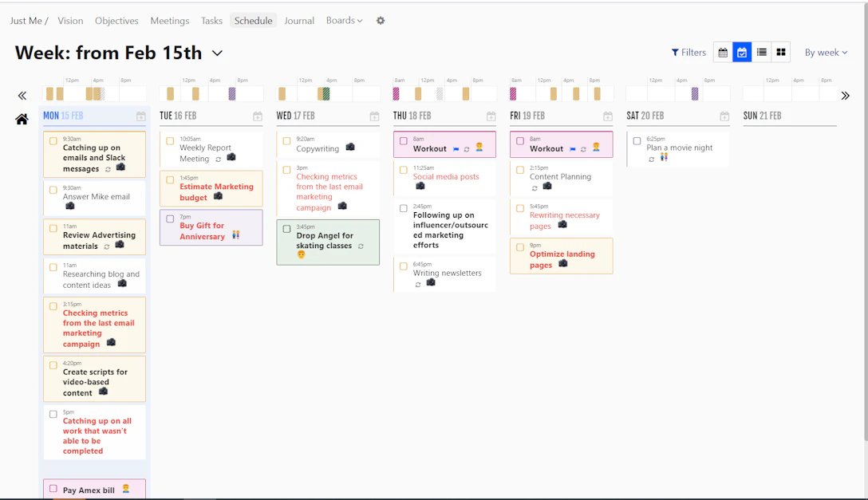
Task: Switch to the Tasks tab
Action: tap(211, 21)
